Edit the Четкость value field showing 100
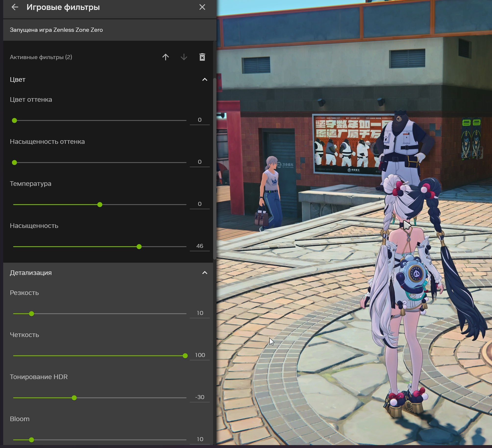 pyautogui.click(x=200, y=355)
